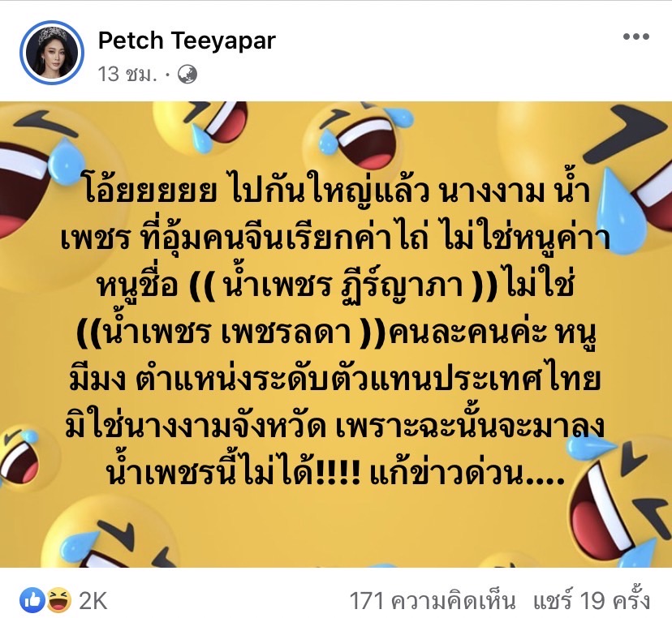The width and height of the screenshot is (672, 618).
Task: Open the 171 ความคิดเห็น comments
Action: (432, 600)
